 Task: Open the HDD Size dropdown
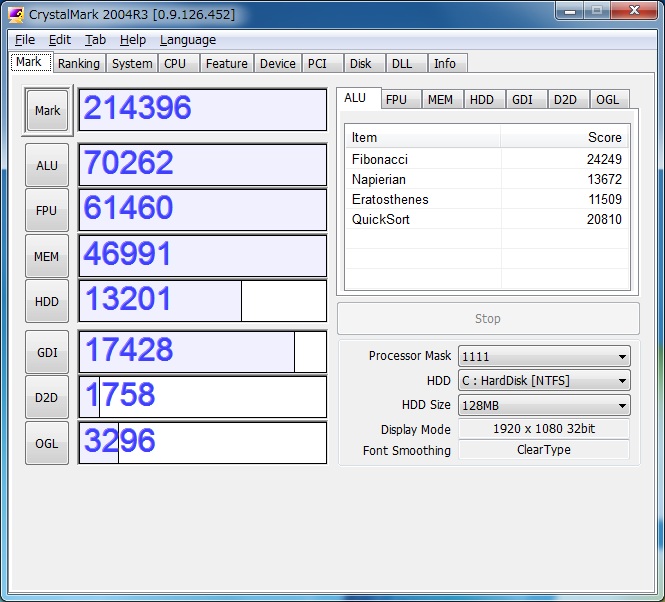(544, 405)
